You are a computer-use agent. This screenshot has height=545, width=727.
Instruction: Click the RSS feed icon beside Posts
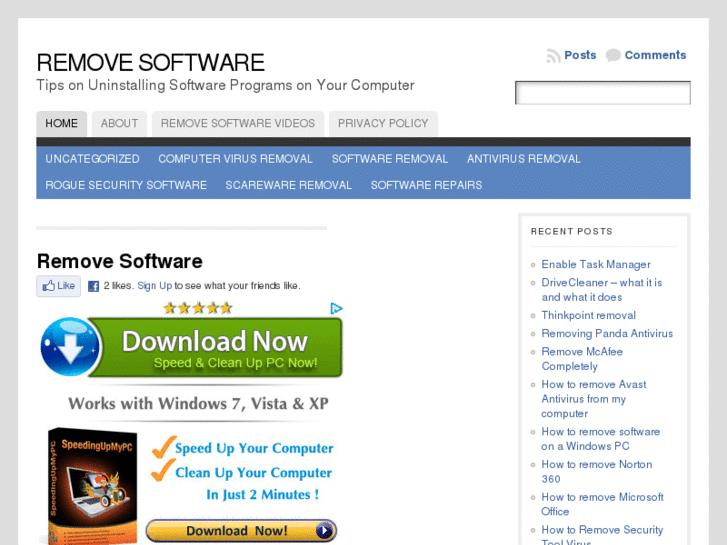(553, 56)
